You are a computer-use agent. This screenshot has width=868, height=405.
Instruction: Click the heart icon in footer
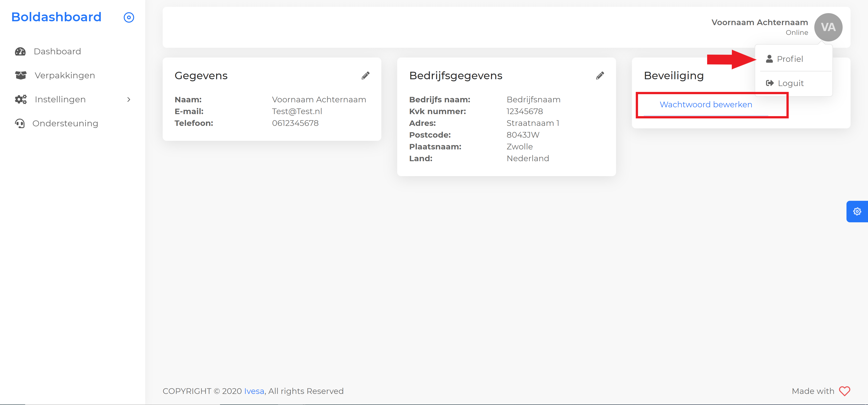click(x=844, y=391)
